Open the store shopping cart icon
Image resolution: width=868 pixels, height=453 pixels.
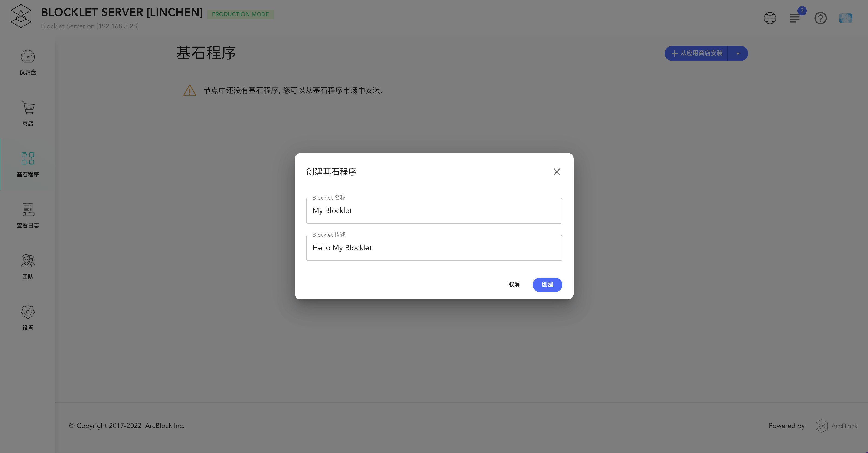[28, 108]
